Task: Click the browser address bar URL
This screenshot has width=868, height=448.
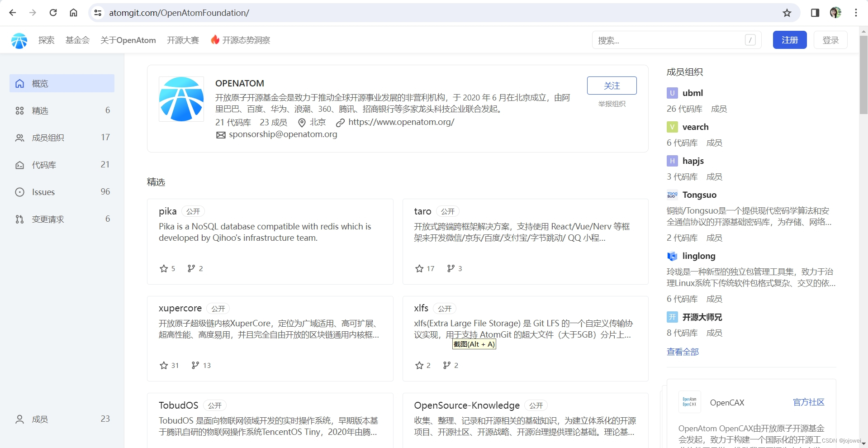Action: coord(179,13)
